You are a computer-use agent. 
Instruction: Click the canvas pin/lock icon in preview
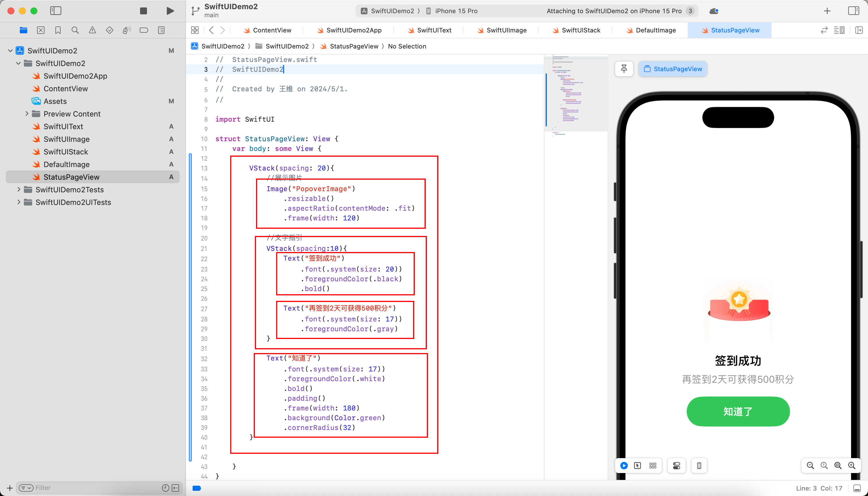click(x=625, y=69)
